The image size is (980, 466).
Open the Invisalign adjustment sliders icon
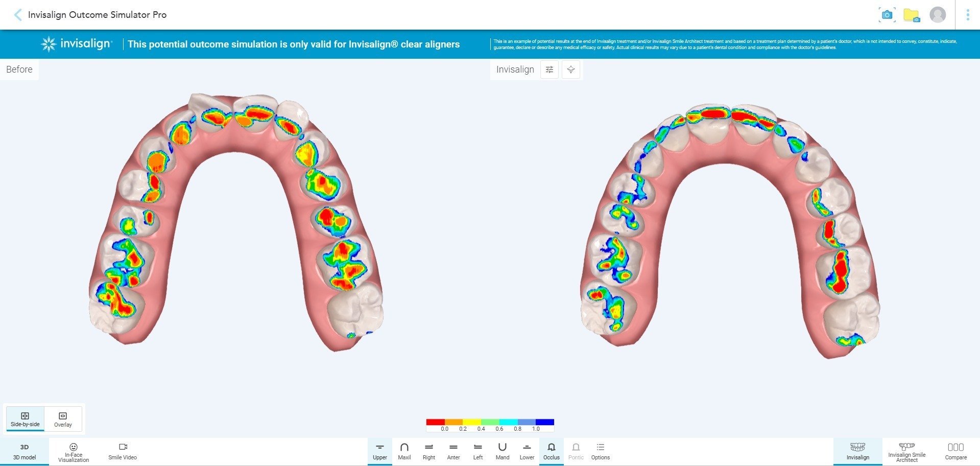pos(549,69)
